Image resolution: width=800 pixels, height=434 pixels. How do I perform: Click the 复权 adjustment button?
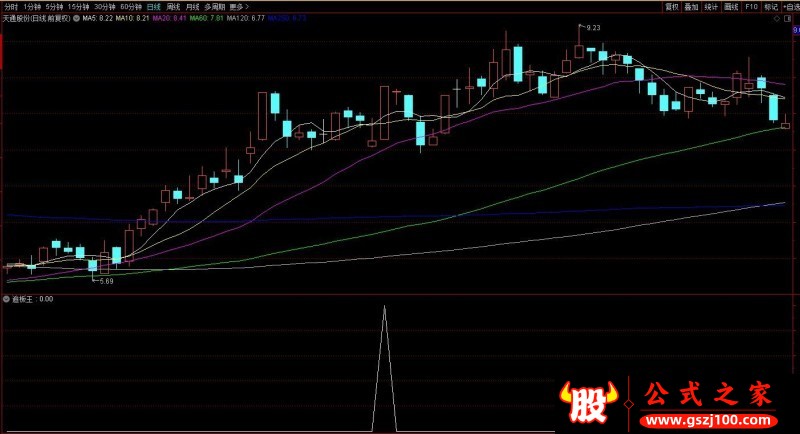tap(672, 7)
